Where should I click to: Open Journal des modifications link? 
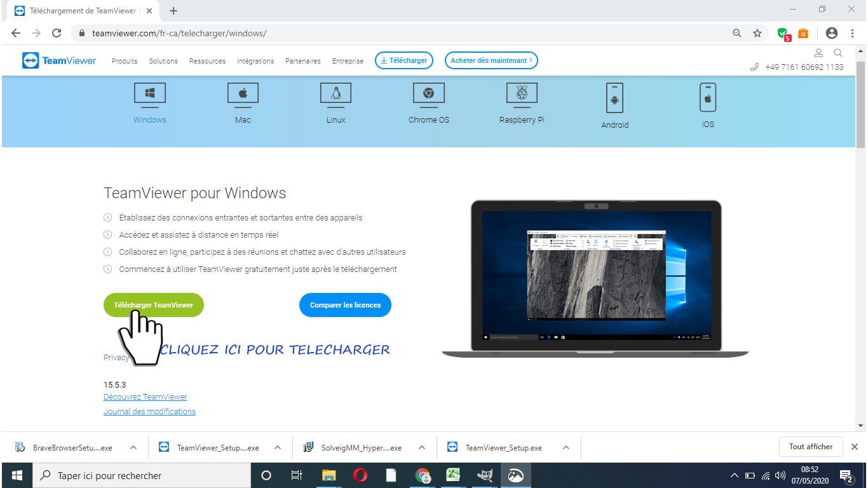149,412
